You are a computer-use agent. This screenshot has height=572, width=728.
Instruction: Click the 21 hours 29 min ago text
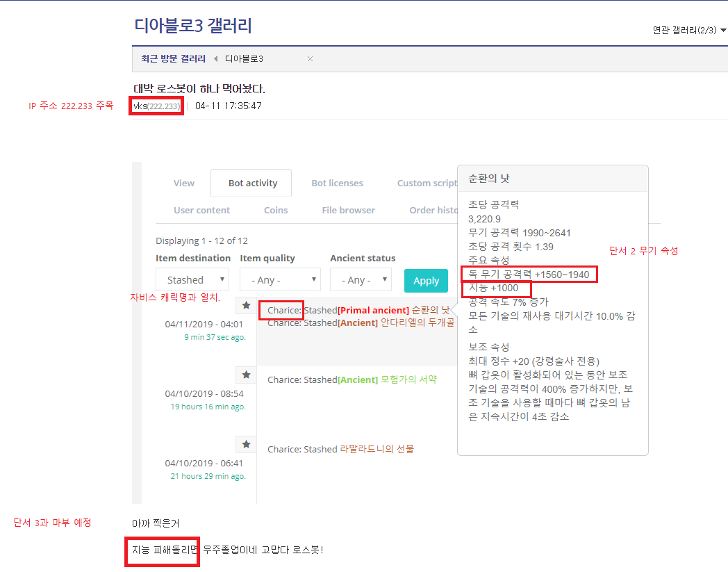(x=208, y=476)
